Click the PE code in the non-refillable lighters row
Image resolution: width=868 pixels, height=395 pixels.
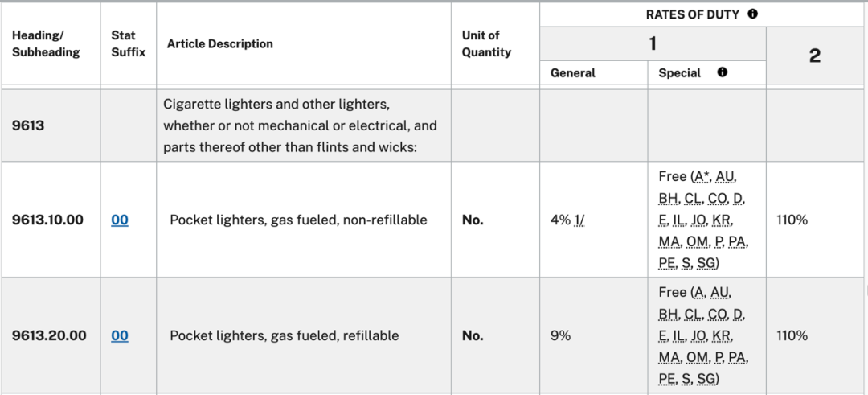[668, 264]
